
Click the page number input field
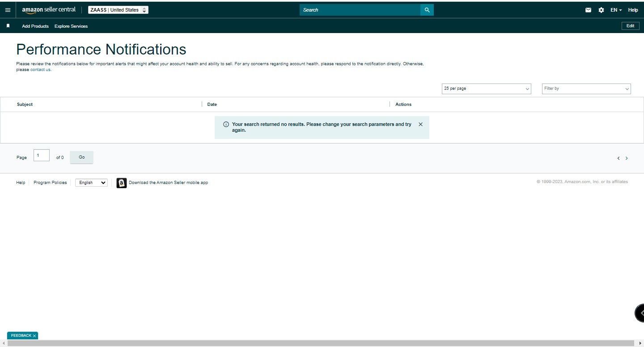42,155
